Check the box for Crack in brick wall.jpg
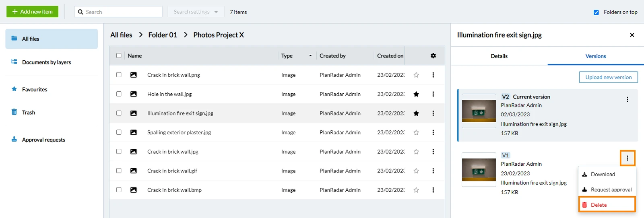Image resolution: width=644 pixels, height=218 pixels. pyautogui.click(x=119, y=151)
